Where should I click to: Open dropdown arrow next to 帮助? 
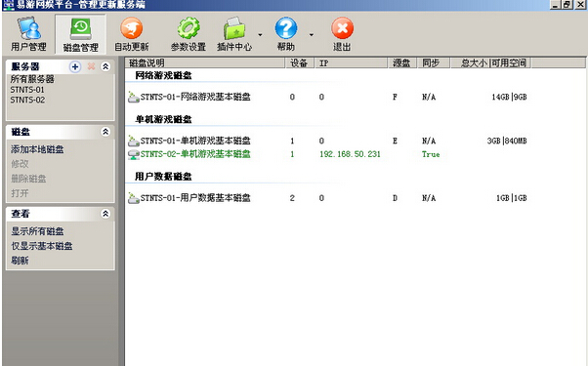(311, 35)
